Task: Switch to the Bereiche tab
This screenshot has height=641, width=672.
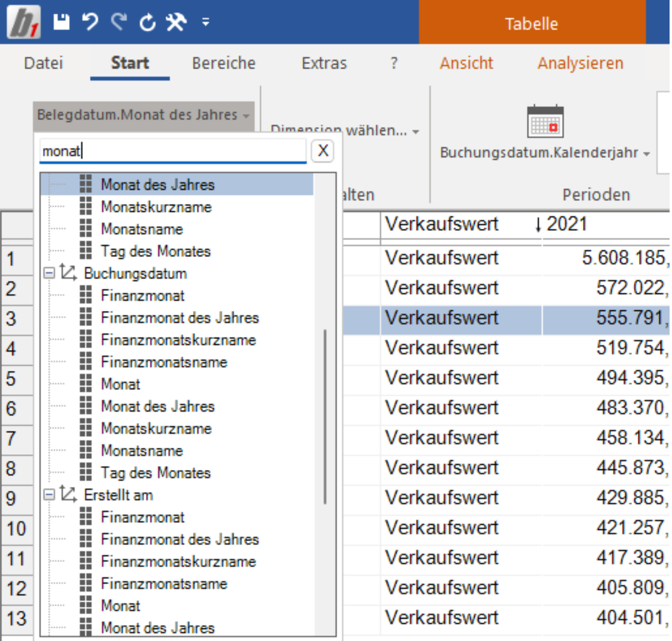Action: click(224, 63)
